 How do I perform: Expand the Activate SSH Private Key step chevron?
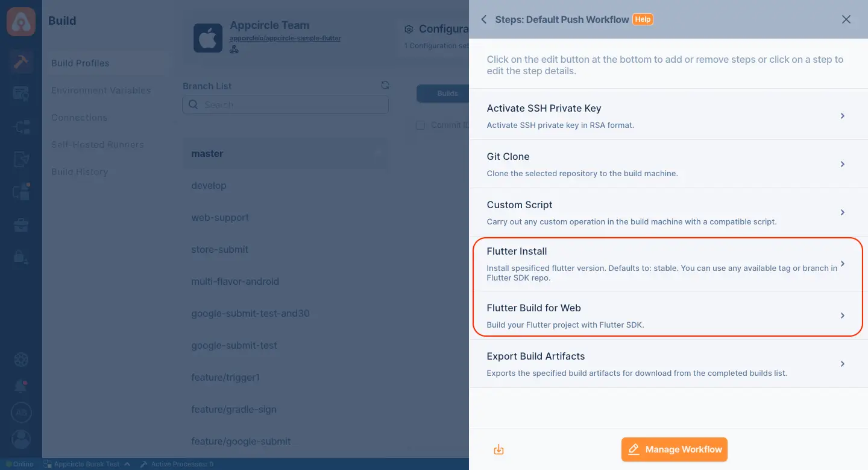pos(843,116)
